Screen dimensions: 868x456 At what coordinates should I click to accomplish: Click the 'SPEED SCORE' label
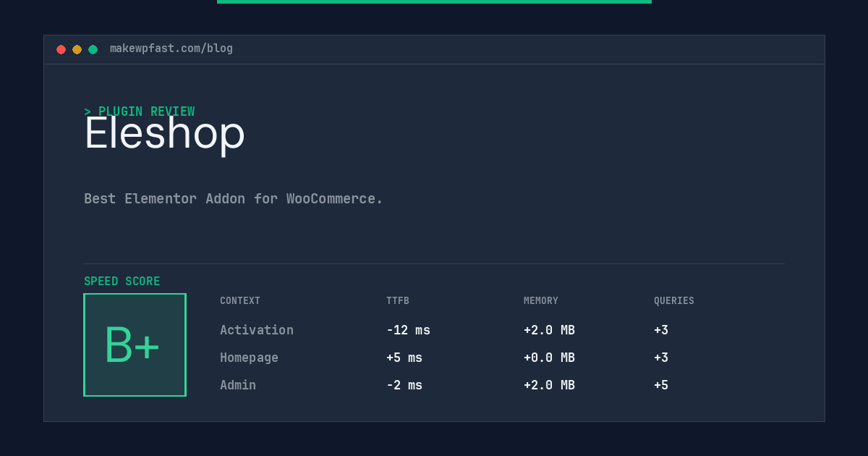122,282
